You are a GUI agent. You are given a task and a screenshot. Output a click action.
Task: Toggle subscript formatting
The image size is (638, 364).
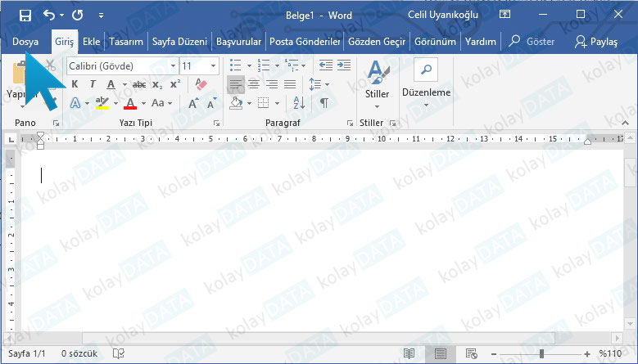157,84
